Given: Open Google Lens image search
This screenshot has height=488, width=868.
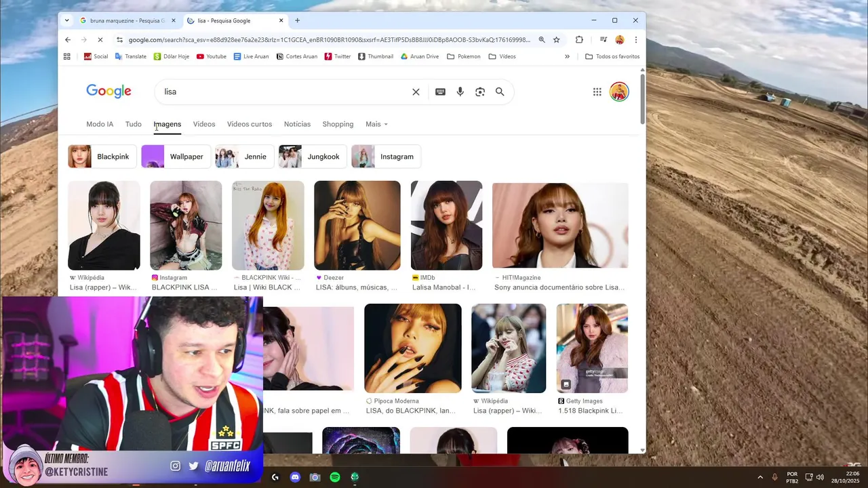Looking at the screenshot, I should [480, 92].
